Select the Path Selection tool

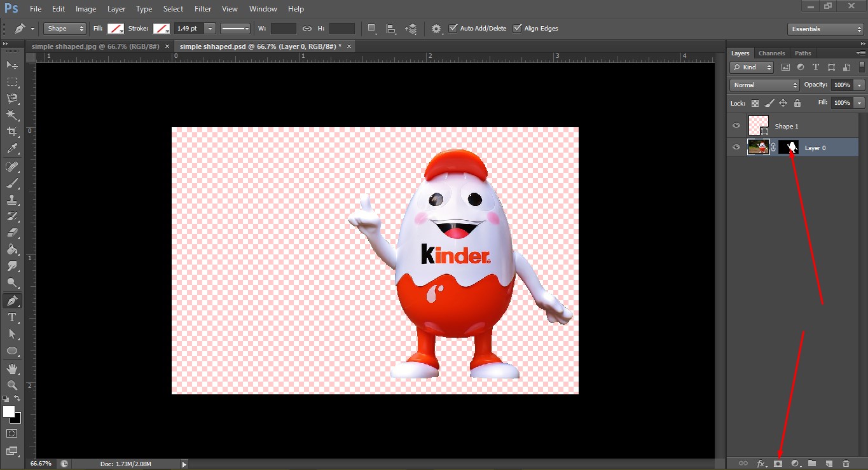click(x=12, y=333)
